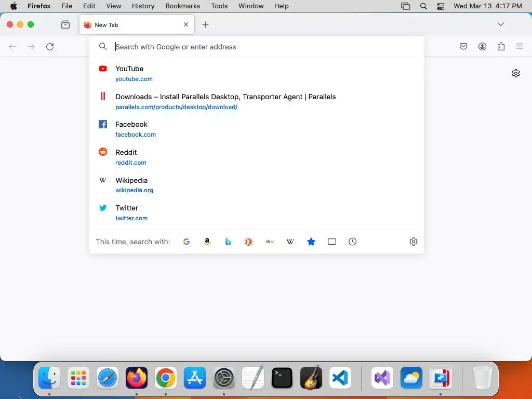
Task: Open the Trash from the Dock
Action: click(482, 378)
